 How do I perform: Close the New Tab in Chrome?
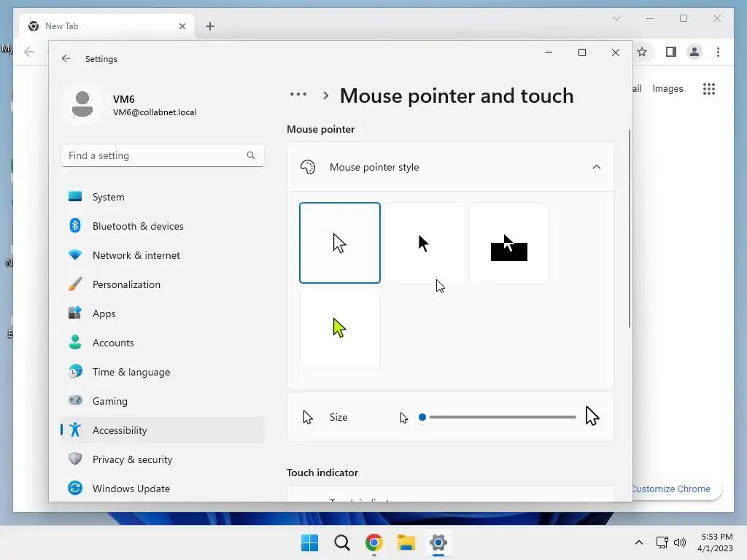tap(182, 26)
